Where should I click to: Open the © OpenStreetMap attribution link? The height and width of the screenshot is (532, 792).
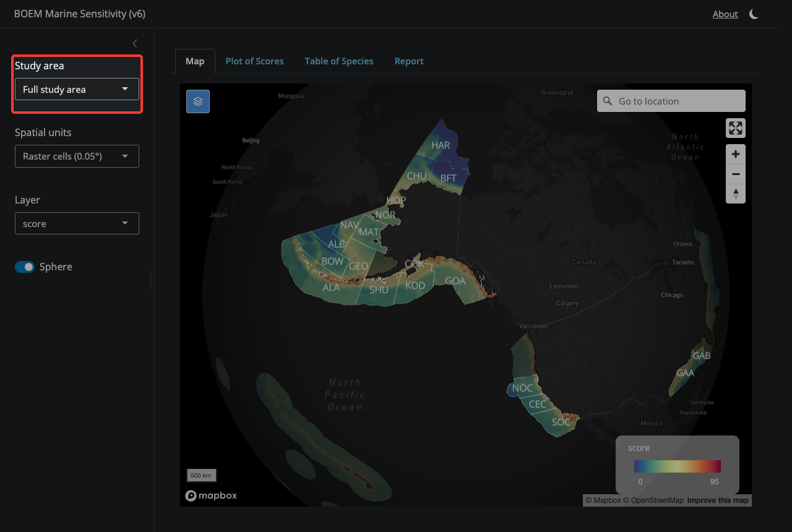[x=653, y=500]
